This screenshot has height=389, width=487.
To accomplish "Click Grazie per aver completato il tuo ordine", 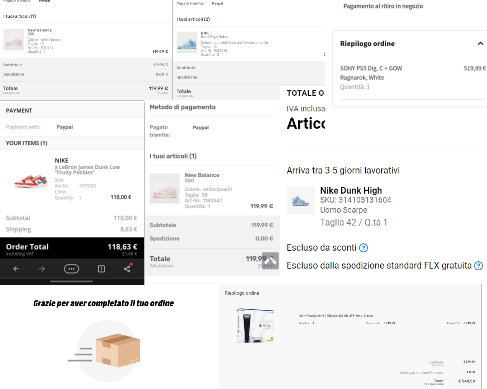I will click(103, 303).
